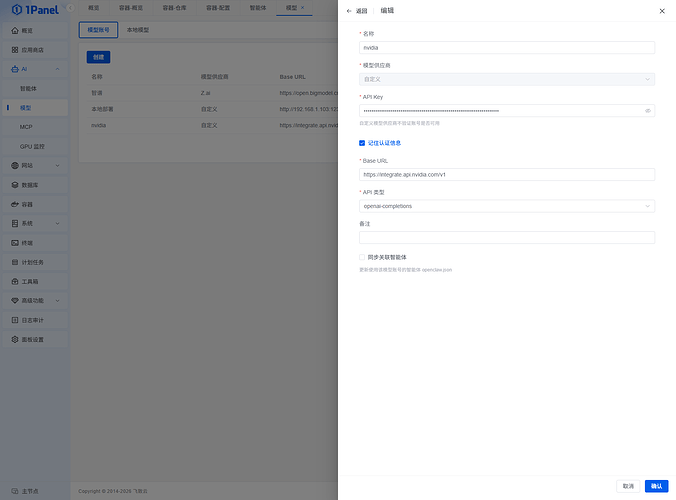Open 应用商店 from sidebar icon
676x500 pixels.
tap(15, 49)
